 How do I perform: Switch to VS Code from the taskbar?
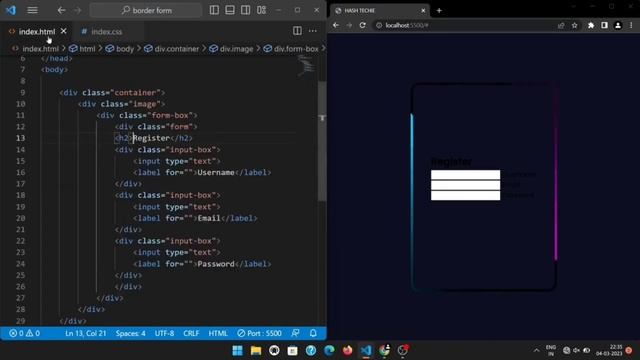click(366, 350)
